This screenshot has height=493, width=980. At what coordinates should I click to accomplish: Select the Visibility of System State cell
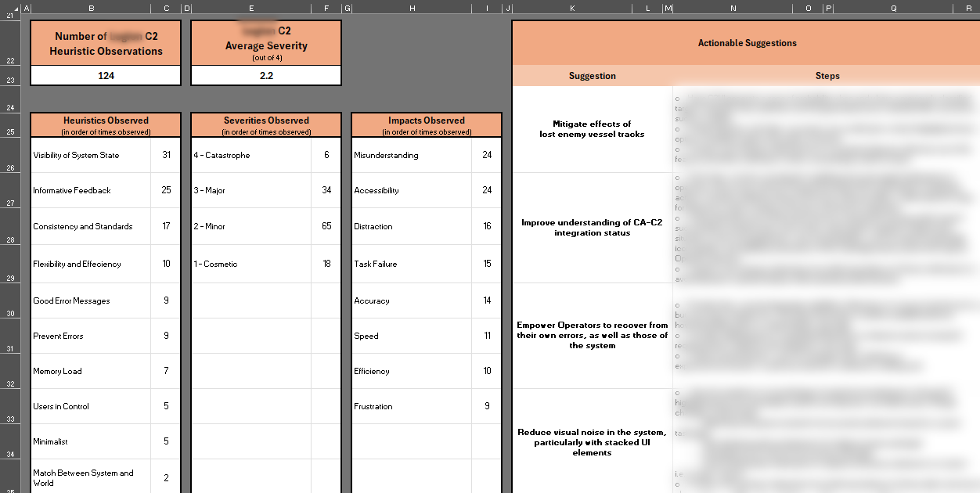[x=91, y=155]
